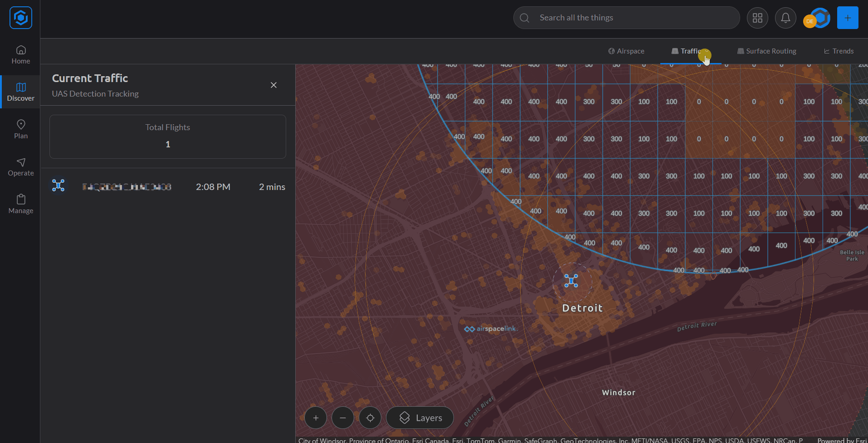Click the Windsor map label
868x443 pixels.
pyautogui.click(x=619, y=393)
